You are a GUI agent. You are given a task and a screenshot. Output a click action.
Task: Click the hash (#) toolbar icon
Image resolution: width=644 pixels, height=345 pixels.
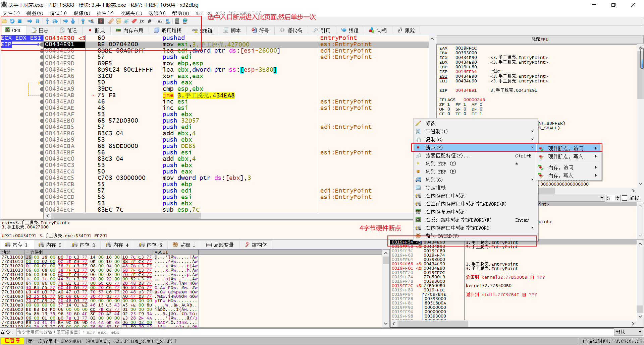point(150,21)
